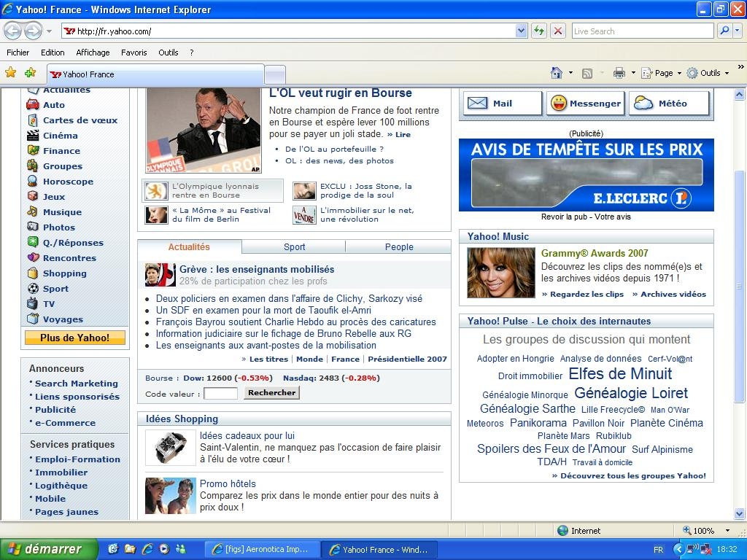Expand the toolbar overflow chevron
747x560 pixels.
point(741,67)
